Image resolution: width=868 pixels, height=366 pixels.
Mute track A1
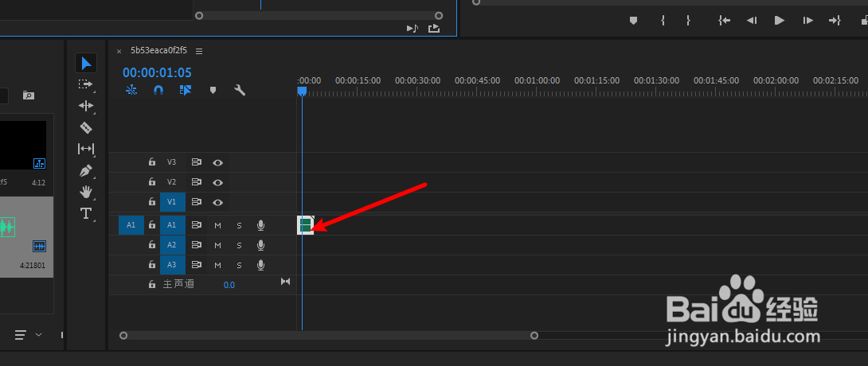click(x=217, y=226)
